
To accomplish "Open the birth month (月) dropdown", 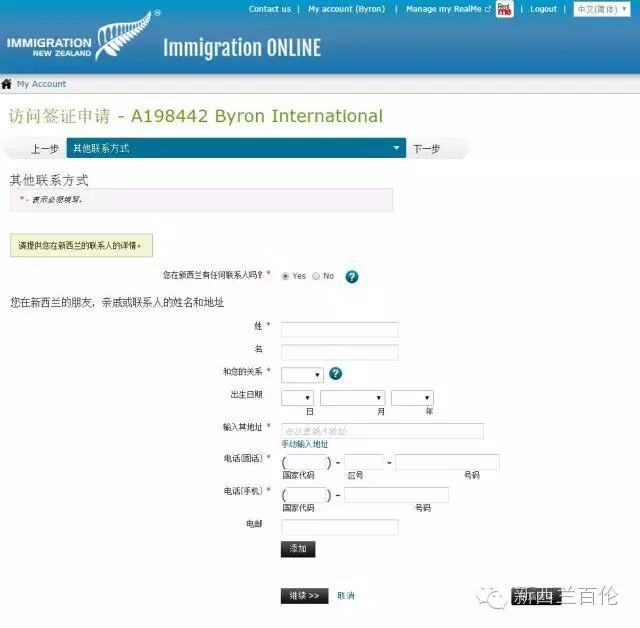I will point(353,397).
